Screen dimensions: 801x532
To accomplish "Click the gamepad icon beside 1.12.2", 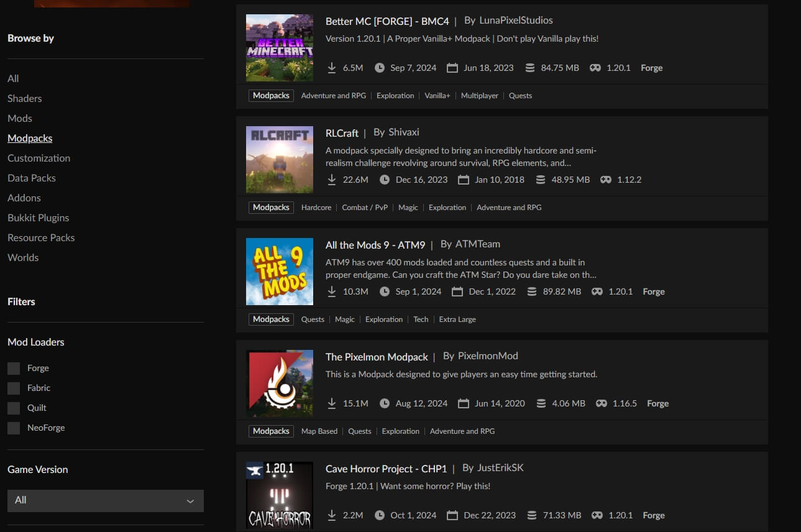I will (x=606, y=180).
